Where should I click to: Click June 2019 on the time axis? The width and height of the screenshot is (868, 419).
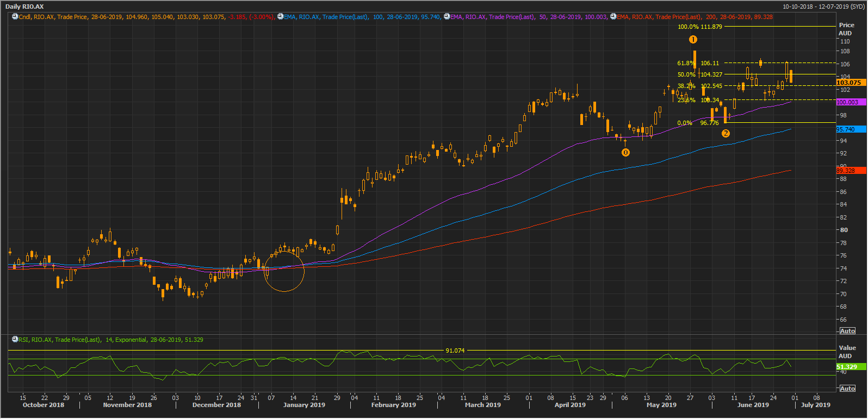[x=753, y=405]
